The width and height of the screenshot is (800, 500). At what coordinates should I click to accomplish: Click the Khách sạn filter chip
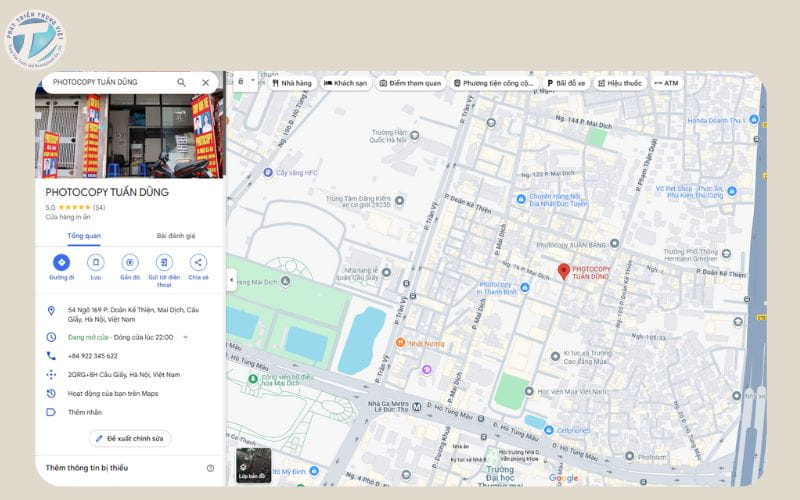[345, 83]
